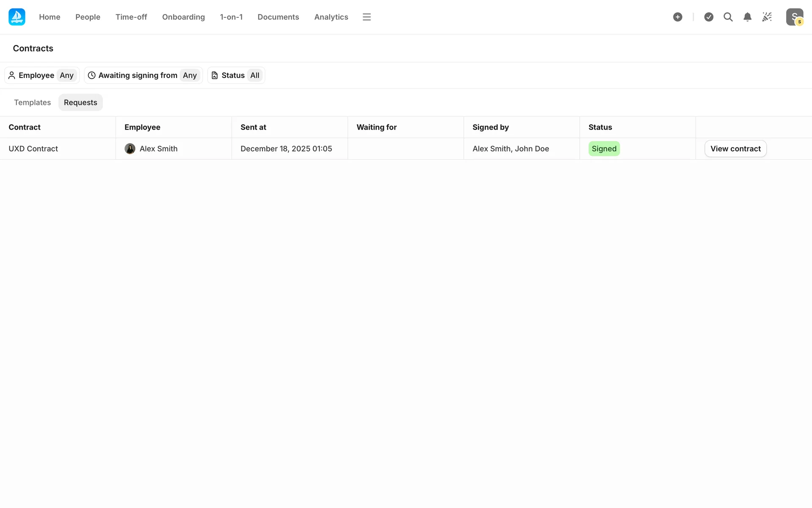
Task: Click the sailboat app logo
Action: coord(17,17)
